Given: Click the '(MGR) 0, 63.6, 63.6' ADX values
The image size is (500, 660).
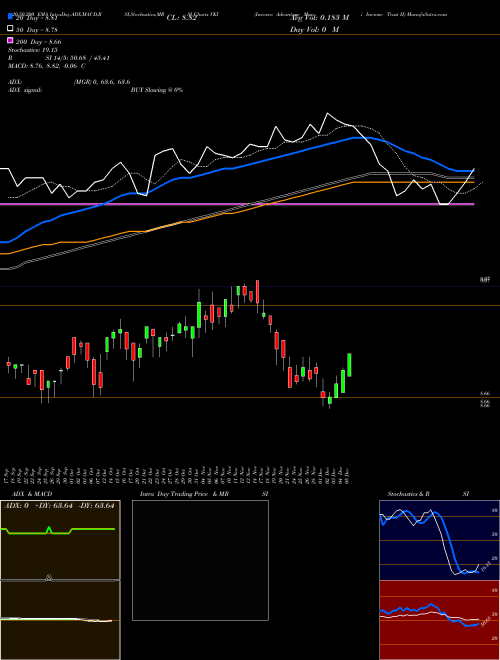Looking at the screenshot, I should [x=102, y=82].
